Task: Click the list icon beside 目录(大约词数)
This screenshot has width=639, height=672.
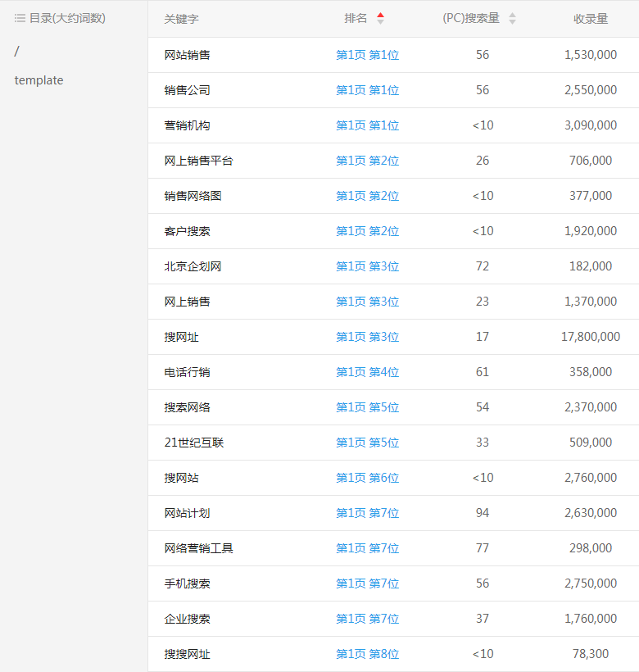Action: coord(20,18)
